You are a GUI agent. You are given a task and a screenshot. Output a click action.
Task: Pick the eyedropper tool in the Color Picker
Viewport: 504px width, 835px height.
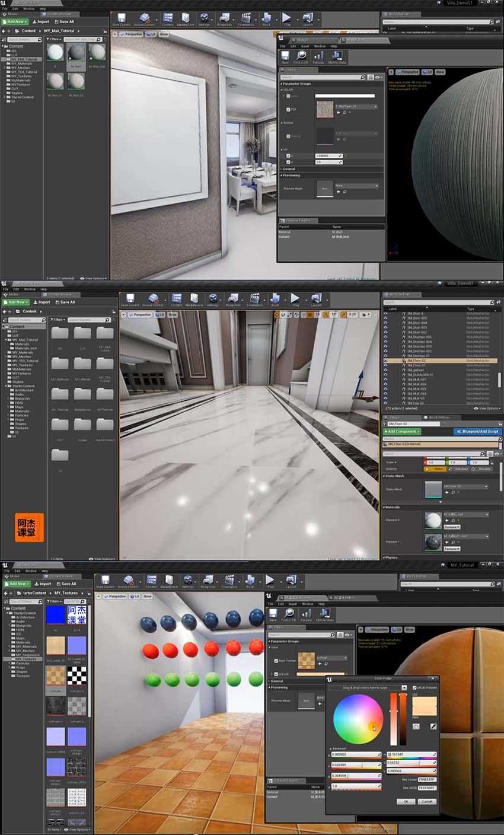433,726
